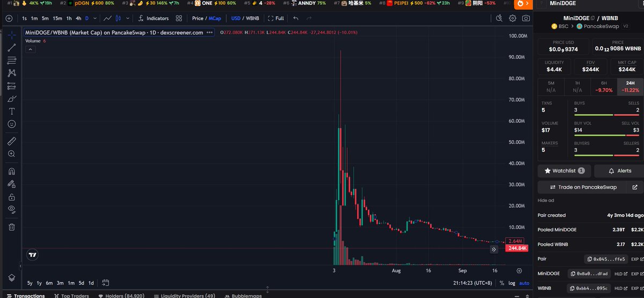Jump to latest bar with double-arrow

[x=493, y=249]
